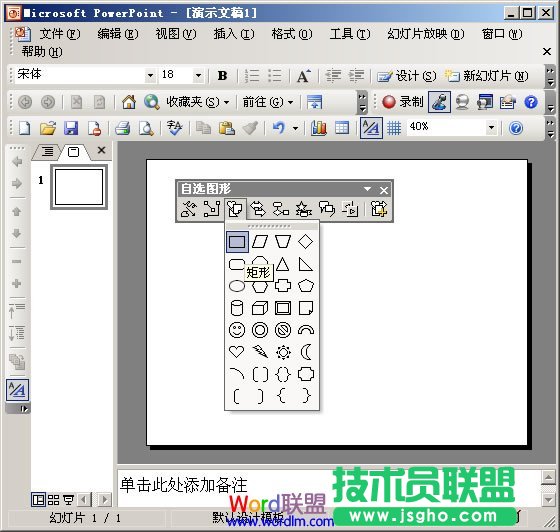
Task: Toggle numbered list formatting
Action: pos(252,76)
